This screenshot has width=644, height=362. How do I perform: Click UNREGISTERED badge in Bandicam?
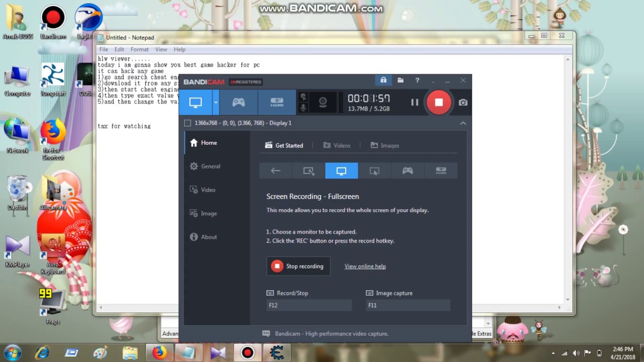pyautogui.click(x=246, y=82)
